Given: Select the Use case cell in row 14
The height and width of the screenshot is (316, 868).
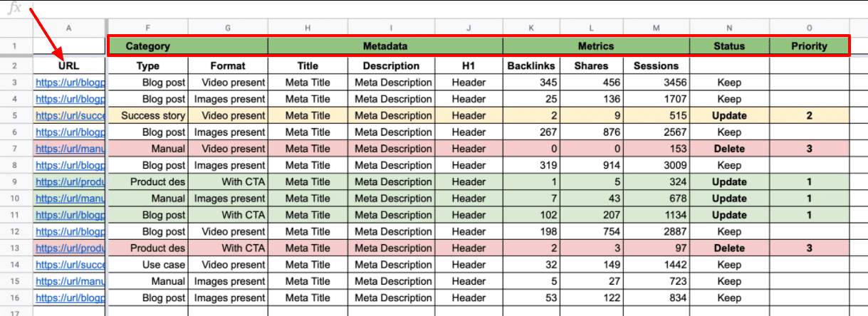Looking at the screenshot, I should (147, 265).
